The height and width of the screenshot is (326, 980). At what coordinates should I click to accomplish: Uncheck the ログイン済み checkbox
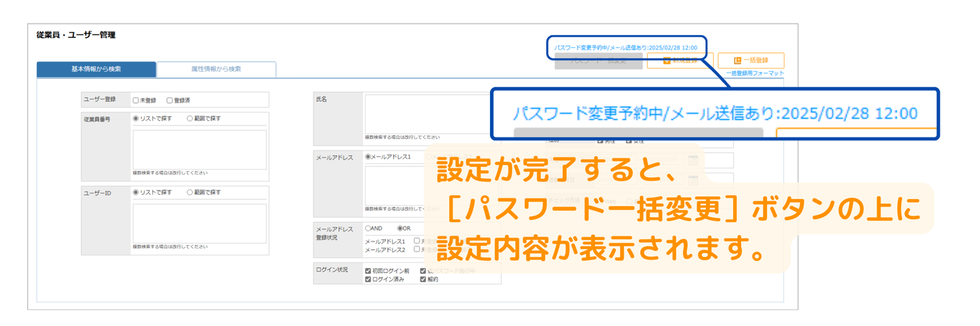pos(368,279)
